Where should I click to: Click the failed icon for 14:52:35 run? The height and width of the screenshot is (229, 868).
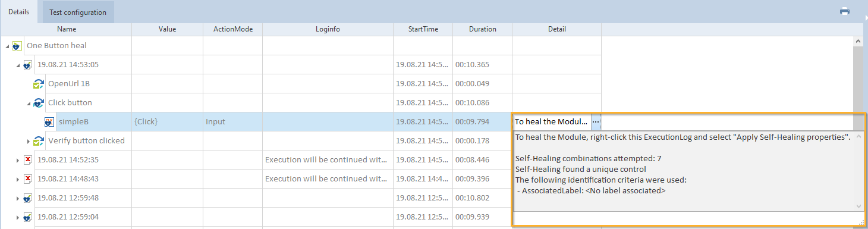tap(28, 160)
